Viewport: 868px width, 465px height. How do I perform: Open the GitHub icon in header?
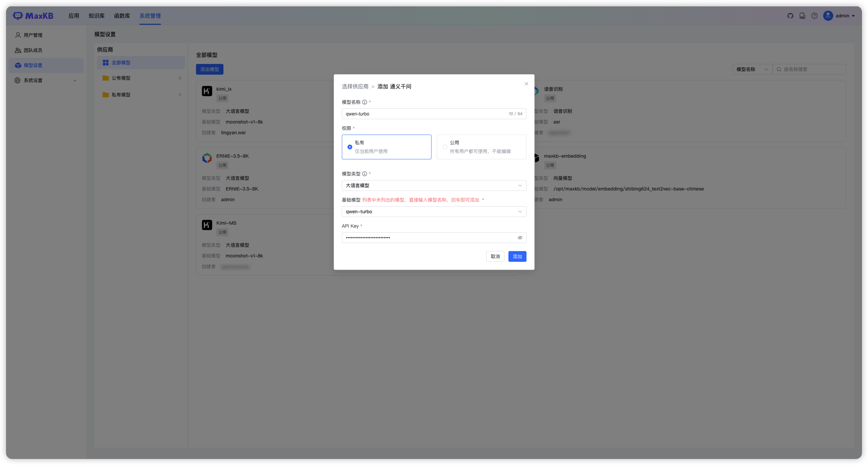[x=790, y=16]
